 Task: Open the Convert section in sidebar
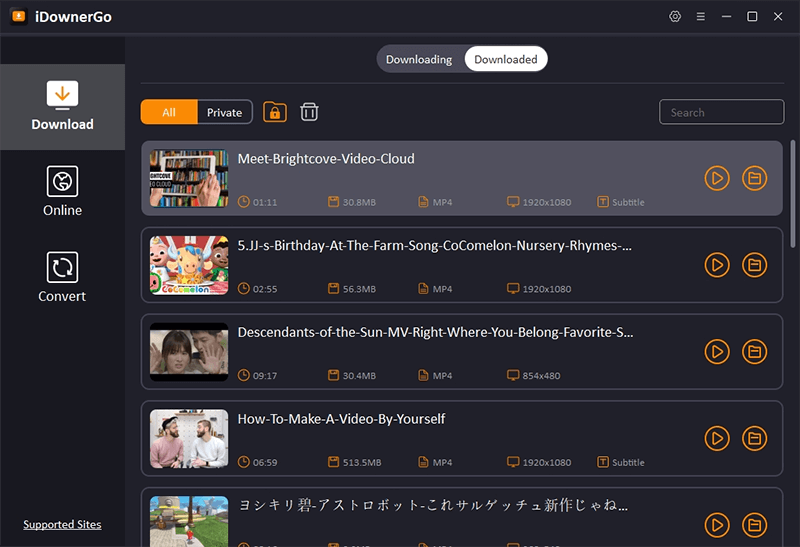[62, 278]
